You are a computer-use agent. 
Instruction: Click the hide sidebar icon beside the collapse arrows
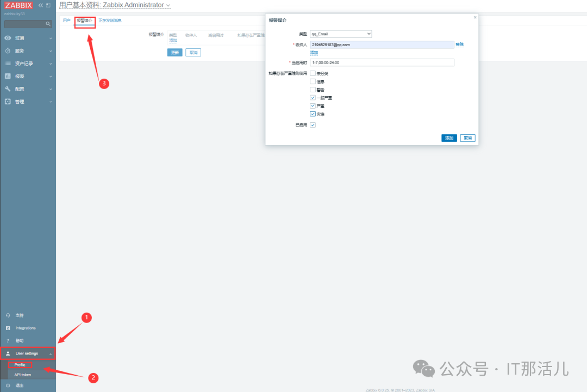[48, 5]
